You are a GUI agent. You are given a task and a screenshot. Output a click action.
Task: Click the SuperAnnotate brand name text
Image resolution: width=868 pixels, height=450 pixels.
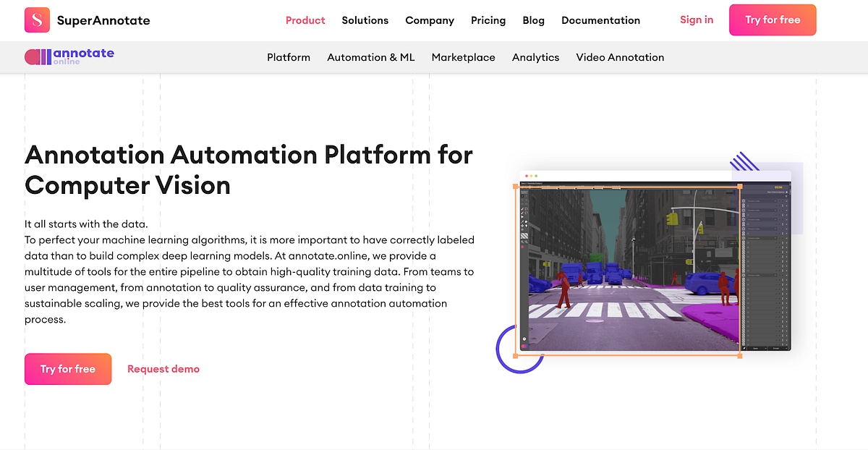point(103,20)
